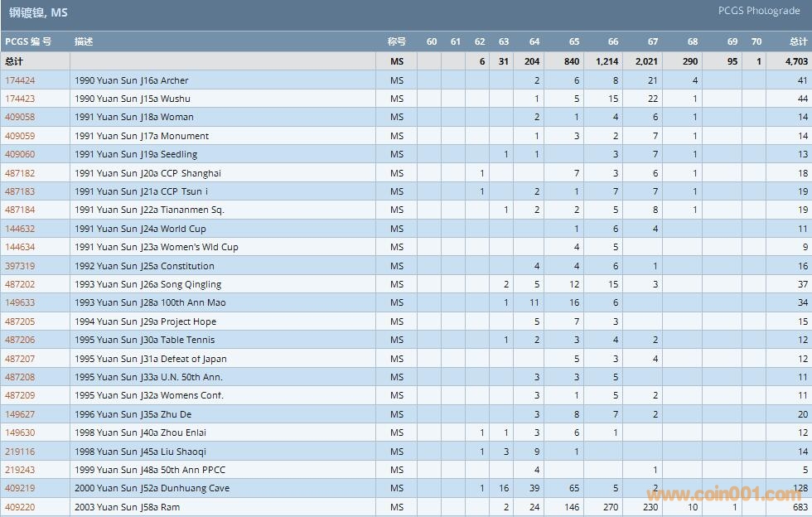Open PCGS number 174423 link
This screenshot has width=812, height=517.
point(20,99)
